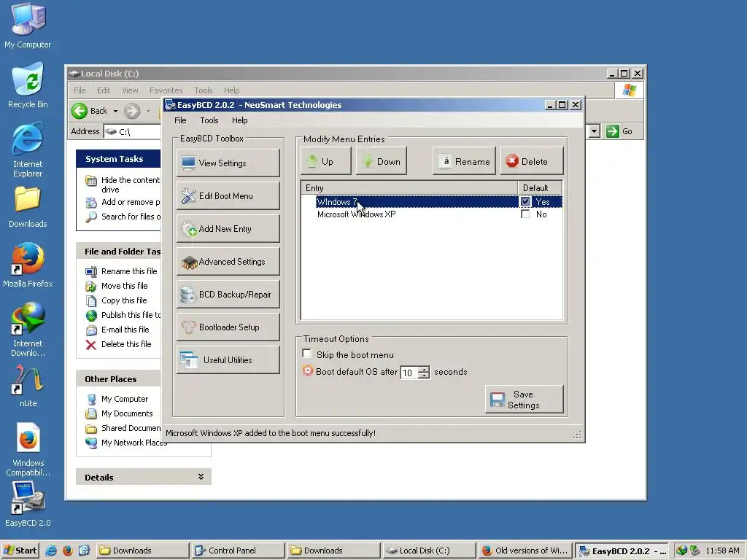Image resolution: width=747 pixels, height=560 pixels.
Task: Click Internet Explorer quick launch icon
Action: point(51,551)
